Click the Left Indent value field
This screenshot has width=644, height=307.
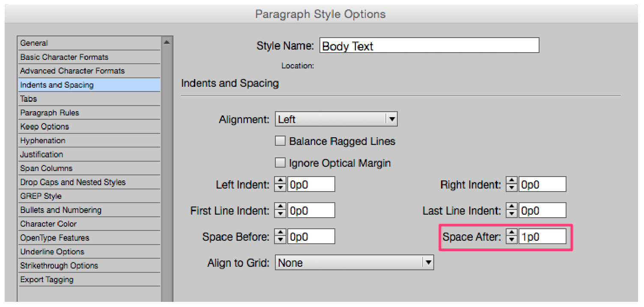pos(311,185)
